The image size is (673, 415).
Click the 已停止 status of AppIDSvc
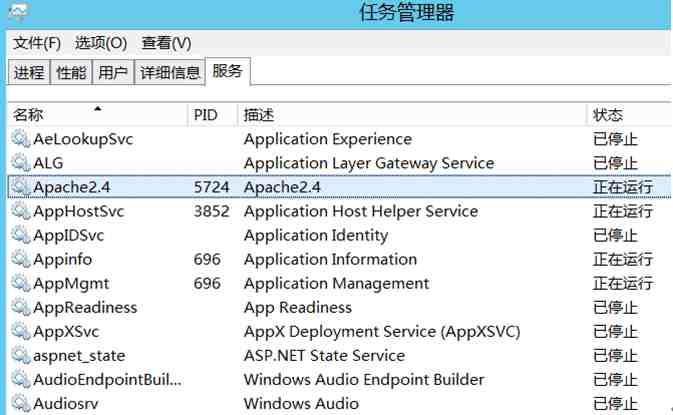[615, 235]
